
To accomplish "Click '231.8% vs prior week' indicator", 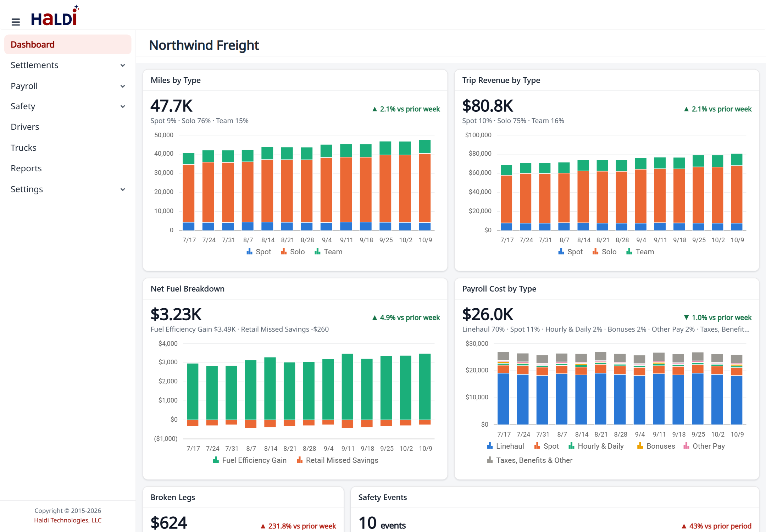I will click(298, 526).
